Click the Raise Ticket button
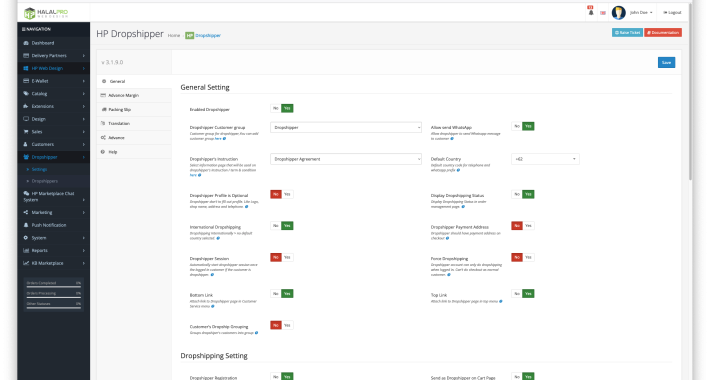The image size is (710, 380). [627, 33]
